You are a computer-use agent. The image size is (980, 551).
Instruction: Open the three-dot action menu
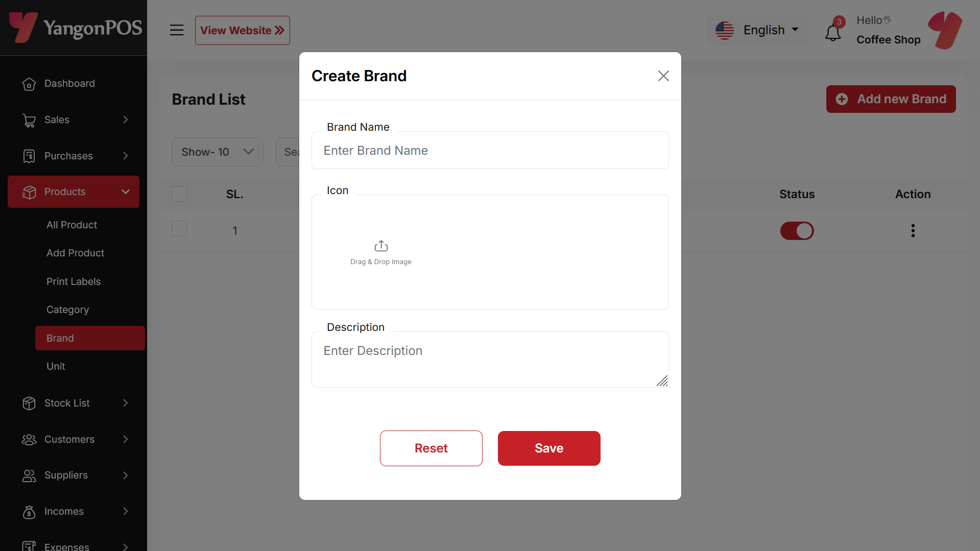coord(913,231)
